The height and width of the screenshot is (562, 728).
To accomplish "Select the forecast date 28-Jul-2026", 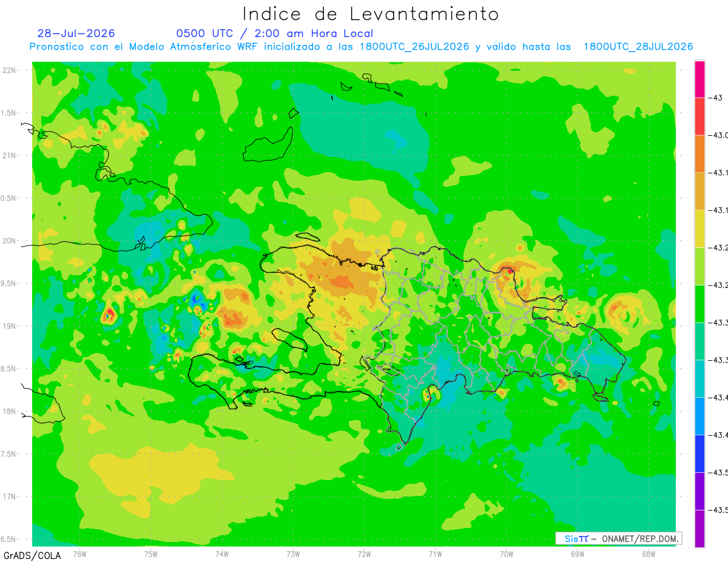I will point(76,33).
